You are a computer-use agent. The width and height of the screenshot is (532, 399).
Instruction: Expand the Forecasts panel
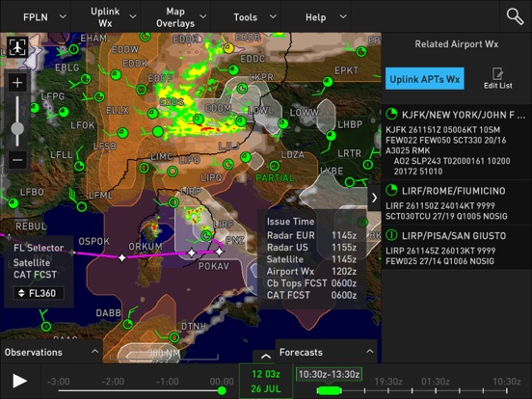[326, 352]
